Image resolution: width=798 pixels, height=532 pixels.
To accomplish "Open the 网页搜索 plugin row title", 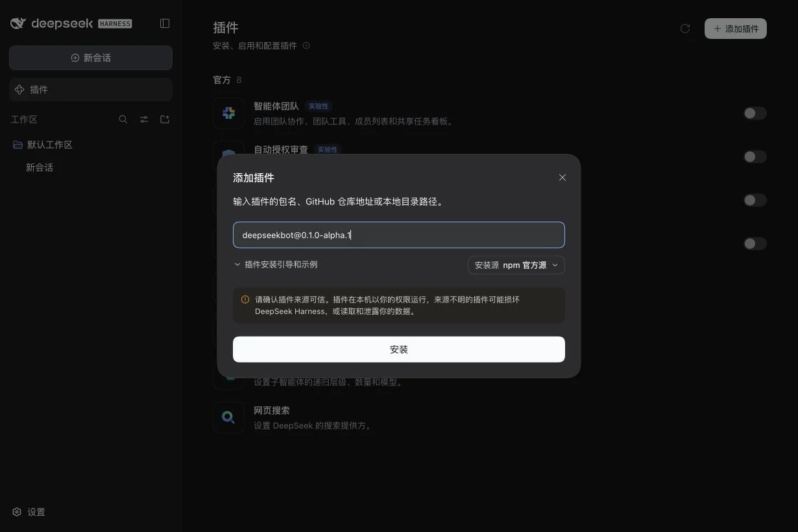I will click(x=272, y=411).
